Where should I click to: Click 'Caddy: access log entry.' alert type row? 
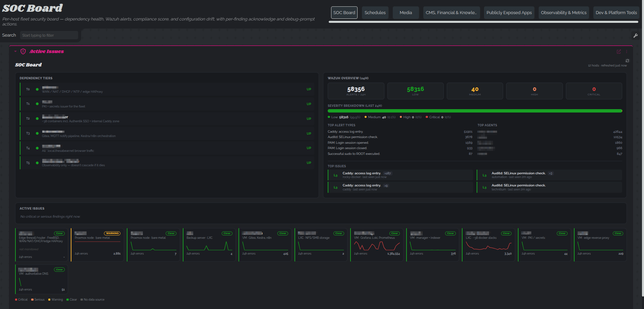400,132
